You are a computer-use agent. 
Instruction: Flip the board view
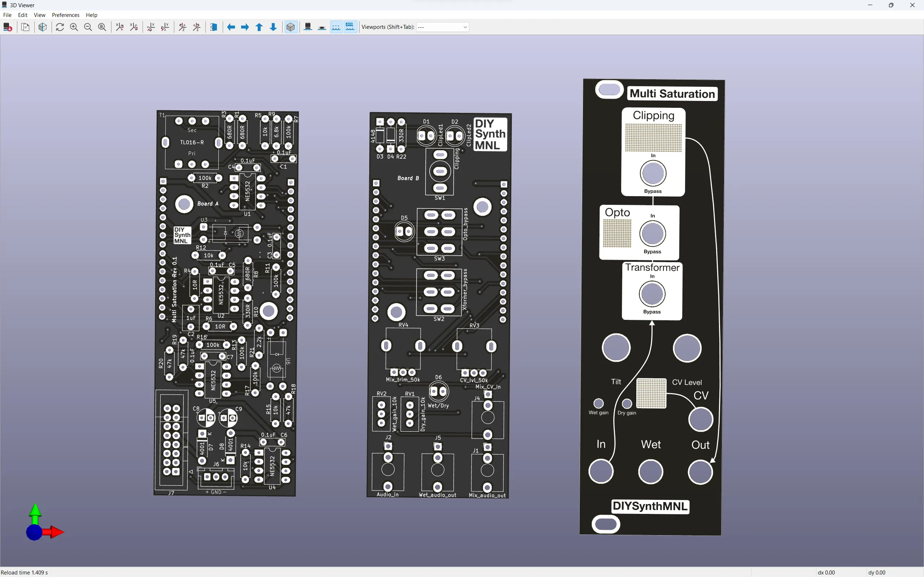214,27
